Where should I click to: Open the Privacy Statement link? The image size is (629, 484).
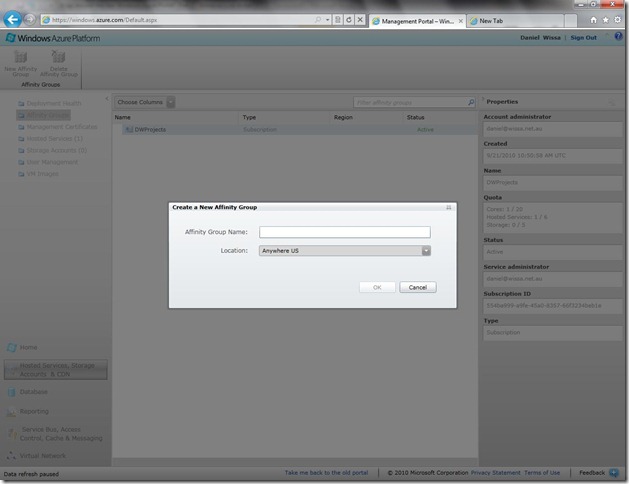[495, 472]
